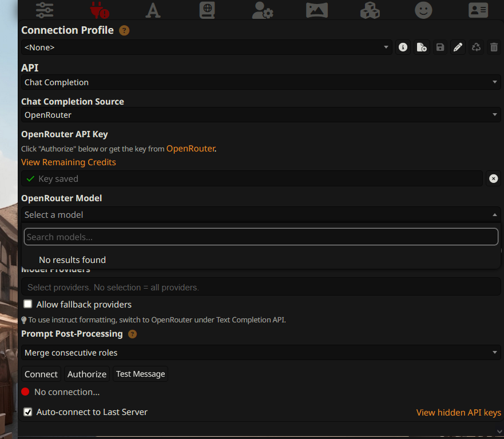Click the Prompt Post-Processing help icon
504x439 pixels.
pos(132,334)
